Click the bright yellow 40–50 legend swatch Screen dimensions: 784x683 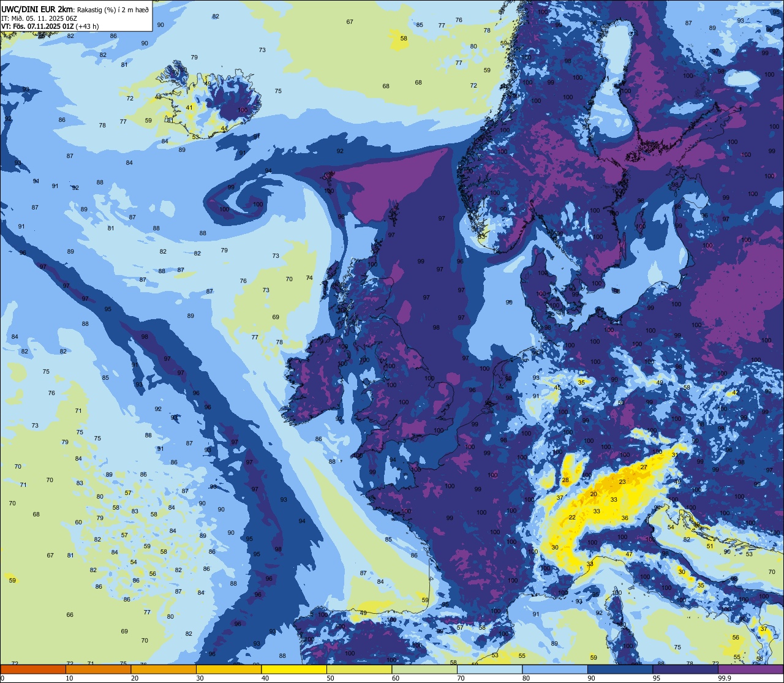[x=294, y=670]
